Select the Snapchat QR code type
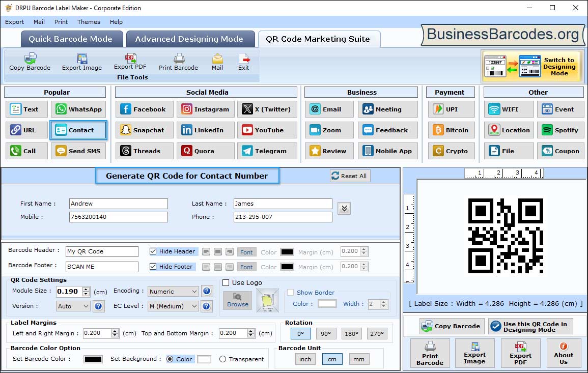 (x=145, y=130)
